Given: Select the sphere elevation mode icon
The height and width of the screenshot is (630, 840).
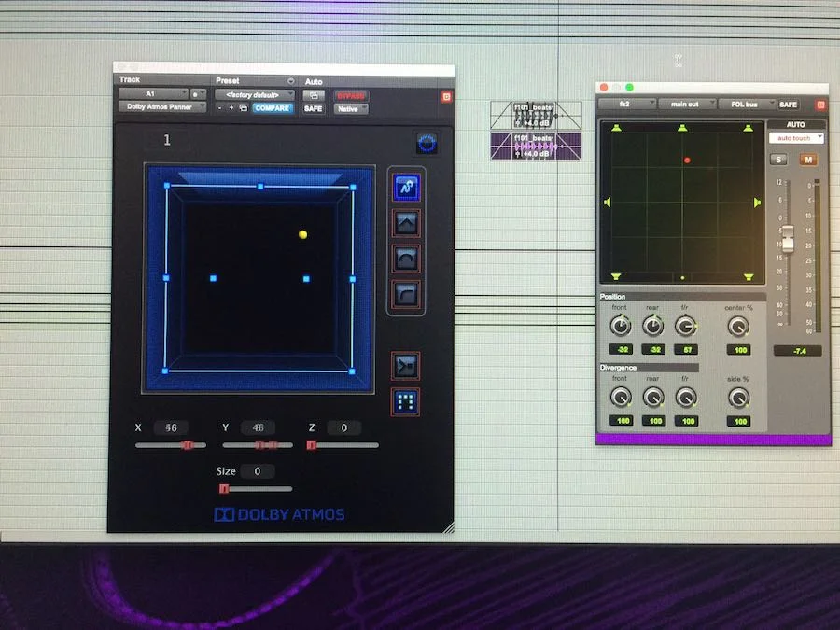Looking at the screenshot, I should click(x=407, y=259).
